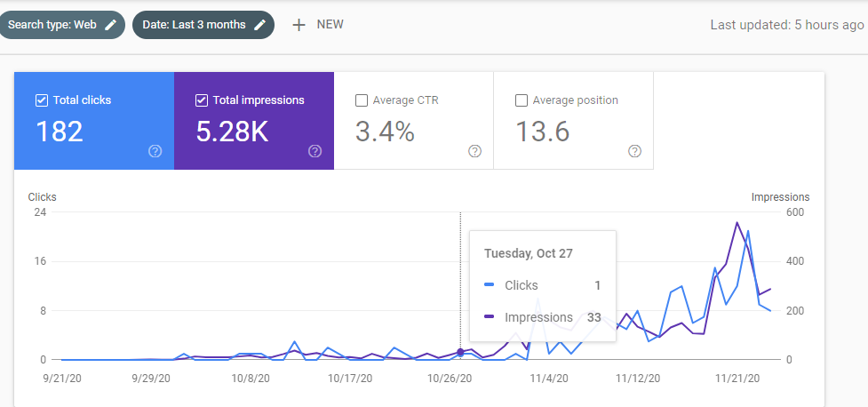Open help icon on Total clicks card
Screen dimensions: 868x407
tap(155, 151)
